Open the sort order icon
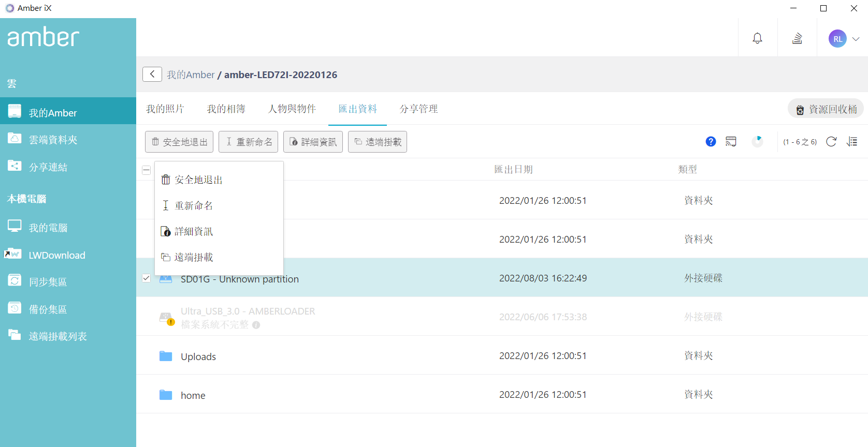 pos(852,142)
